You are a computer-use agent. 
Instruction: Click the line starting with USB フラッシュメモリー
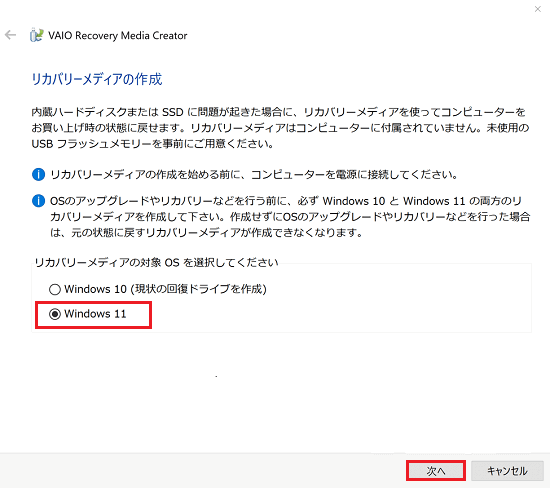click(153, 144)
